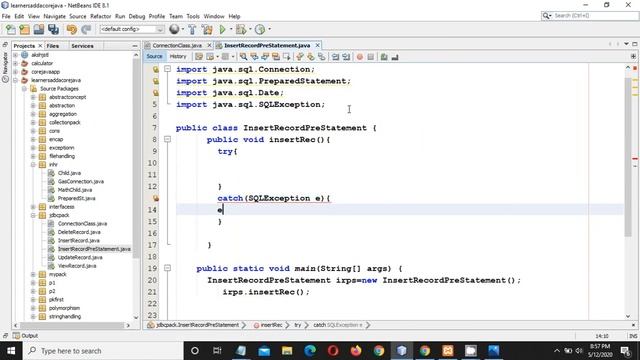The width and height of the screenshot is (640, 360).
Task: Collapse the jdbcpack package node
Action: (x=33, y=215)
